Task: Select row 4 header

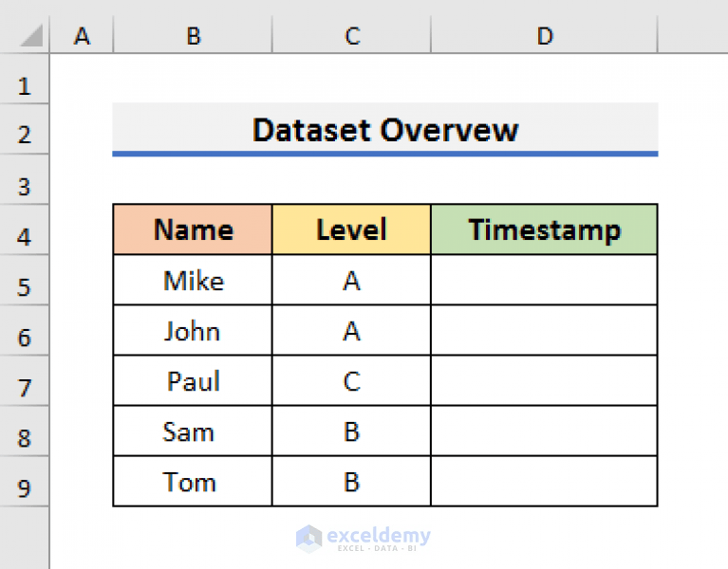Action: (24, 229)
